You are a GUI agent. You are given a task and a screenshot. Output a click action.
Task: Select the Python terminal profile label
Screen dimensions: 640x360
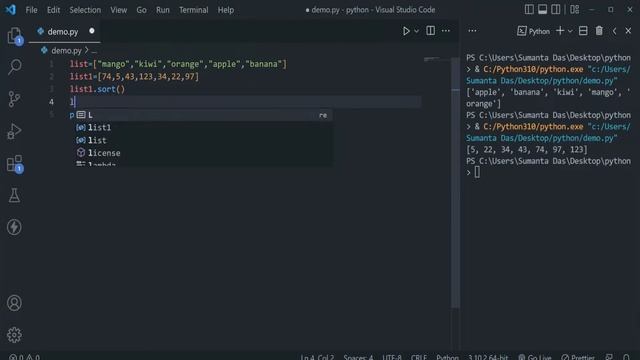[533, 31]
